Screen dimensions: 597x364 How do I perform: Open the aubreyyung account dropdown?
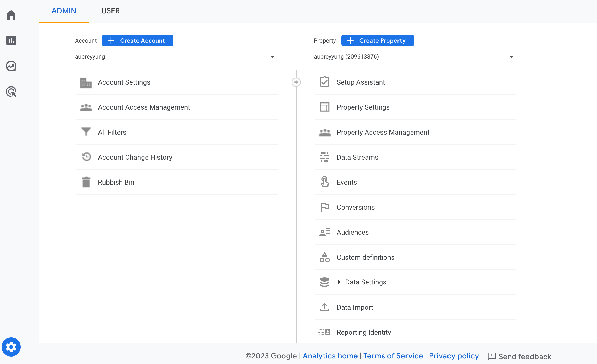coord(176,57)
